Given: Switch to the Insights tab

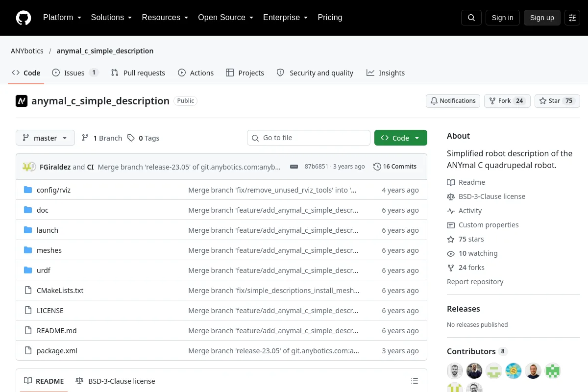Looking at the screenshot, I should click(386, 73).
